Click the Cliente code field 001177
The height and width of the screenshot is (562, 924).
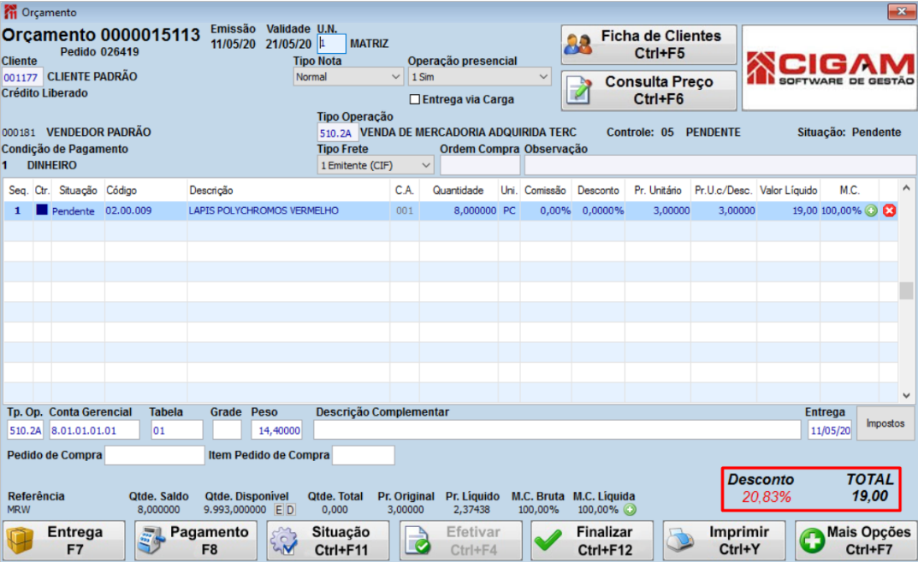point(21,77)
